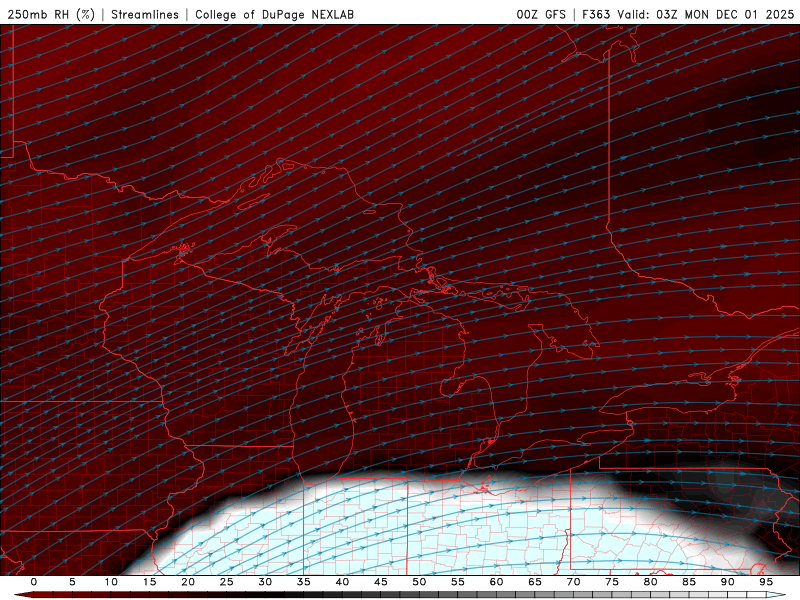Click the "College of DuPage NEXLAB" text
800x600 pixels.
274,14
